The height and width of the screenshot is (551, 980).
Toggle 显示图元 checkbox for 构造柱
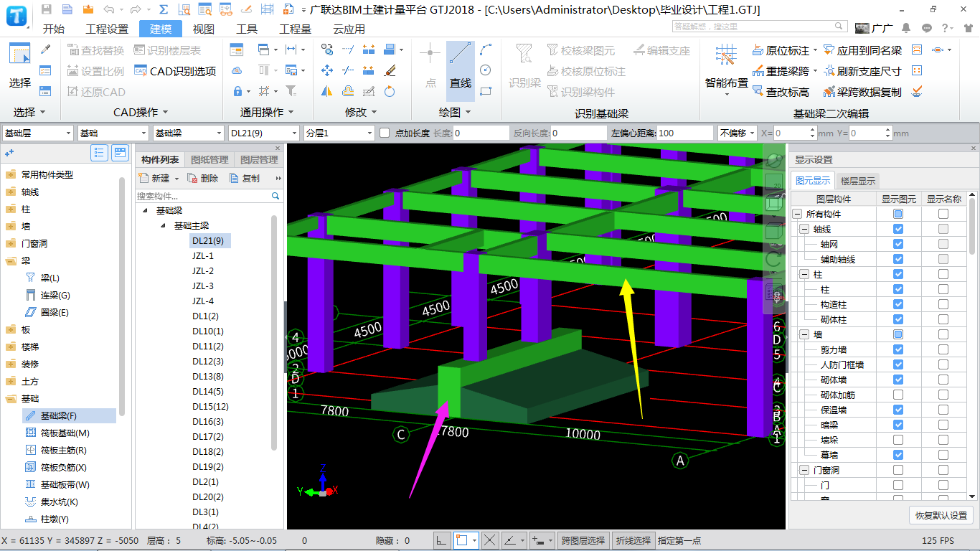point(898,304)
